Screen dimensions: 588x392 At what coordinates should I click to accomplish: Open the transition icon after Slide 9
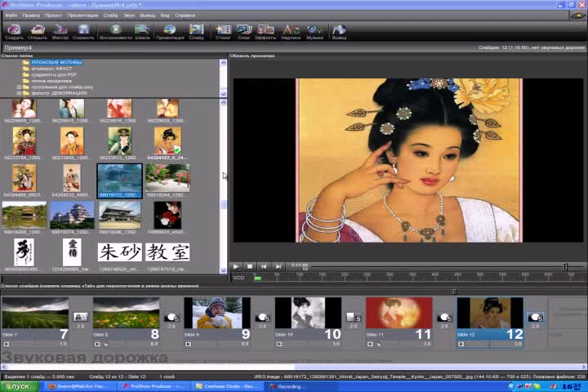coord(262,318)
